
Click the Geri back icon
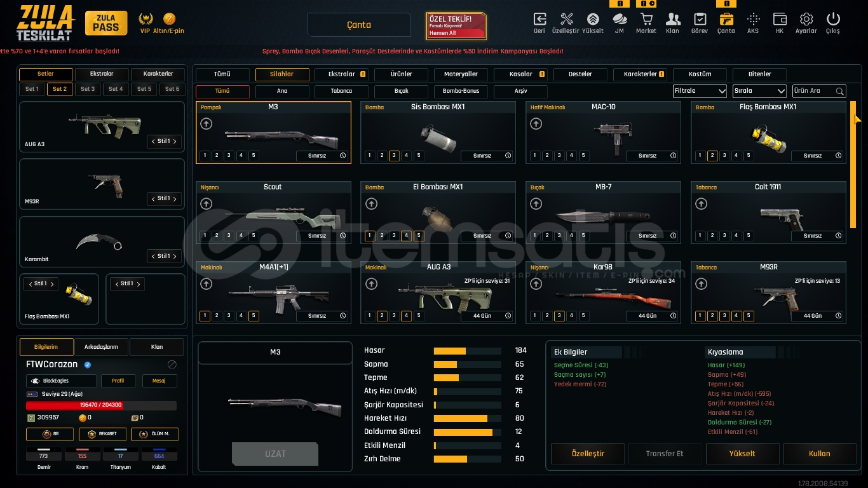[x=539, y=19]
